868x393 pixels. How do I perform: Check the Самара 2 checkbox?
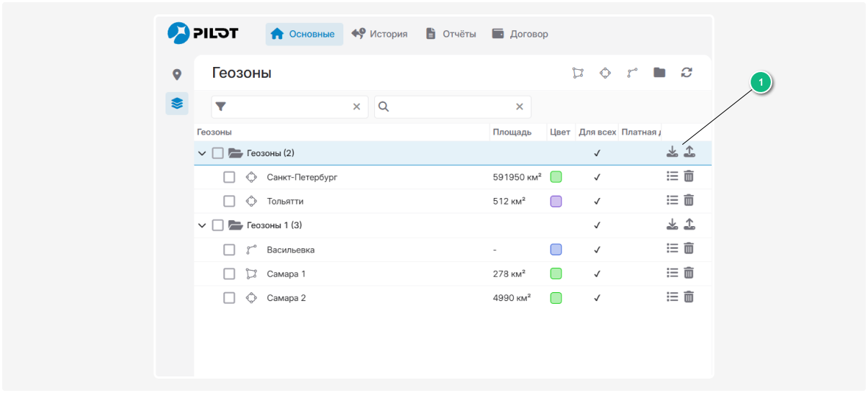[229, 298]
